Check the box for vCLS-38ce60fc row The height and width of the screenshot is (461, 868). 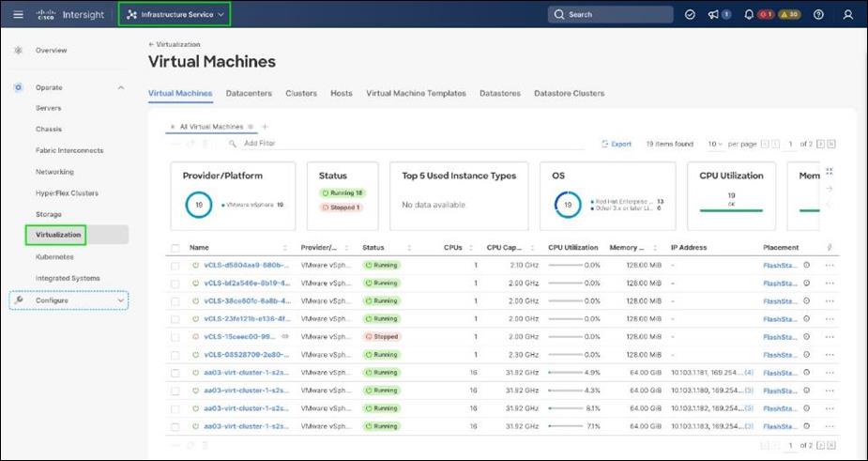click(175, 301)
